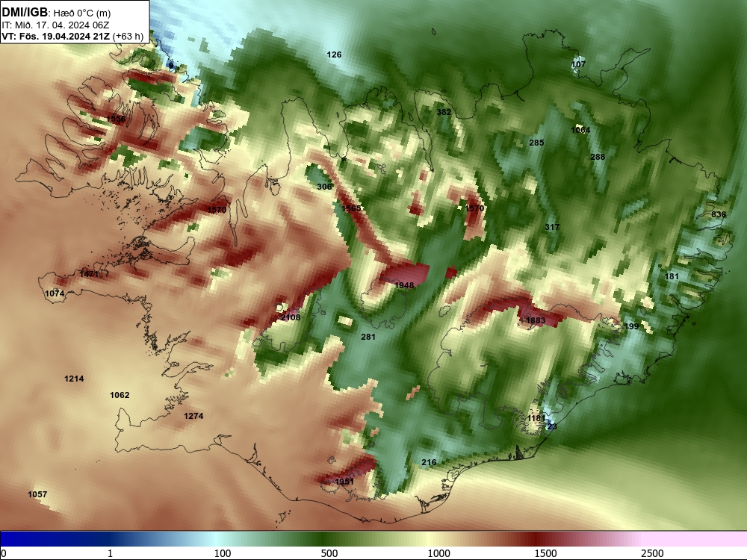
Task: Select the map value 126
Action: [334, 55]
